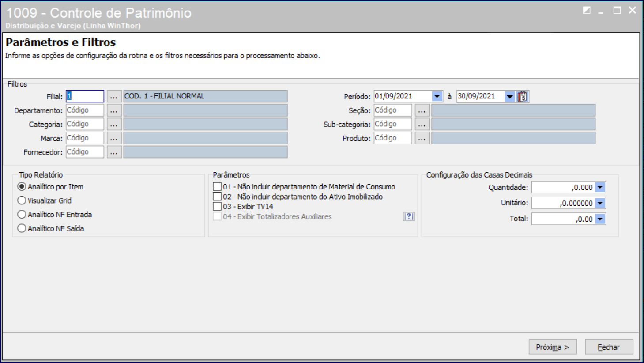Maximize the Controle de Patrimônio window
644x363 pixels.
coord(617,10)
